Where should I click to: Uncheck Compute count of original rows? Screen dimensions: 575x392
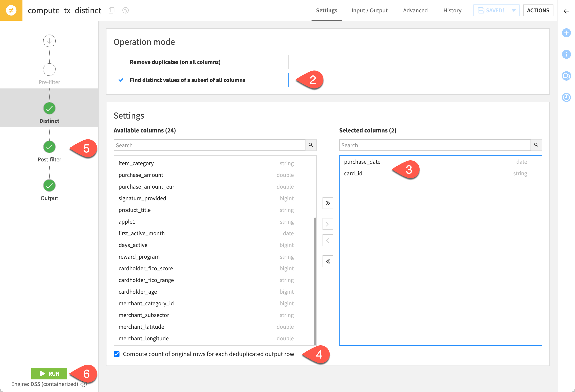(x=117, y=354)
